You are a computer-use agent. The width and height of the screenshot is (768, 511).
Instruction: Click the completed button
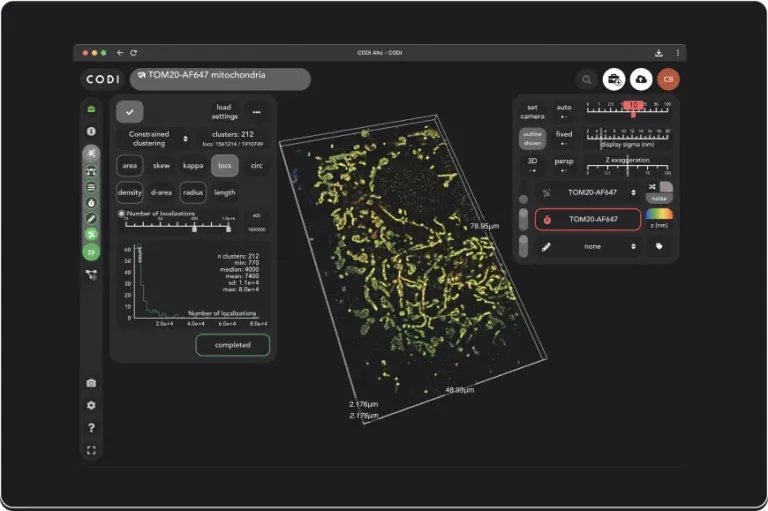(x=233, y=345)
